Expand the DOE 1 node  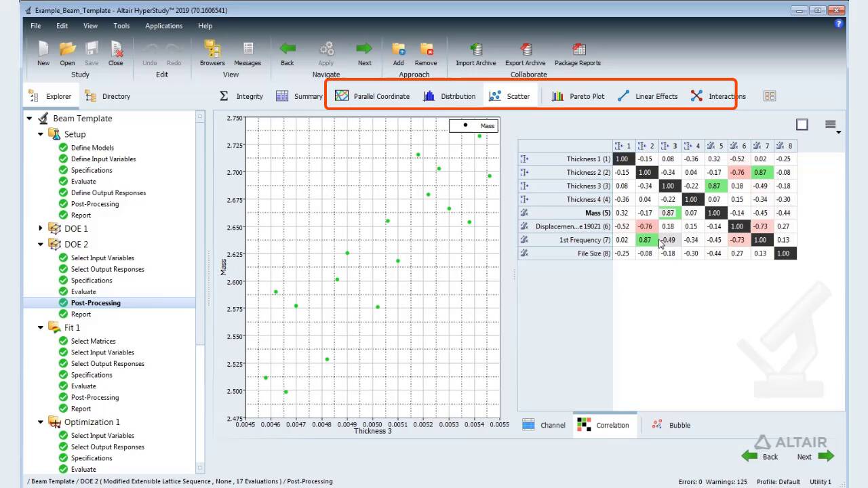pos(41,228)
